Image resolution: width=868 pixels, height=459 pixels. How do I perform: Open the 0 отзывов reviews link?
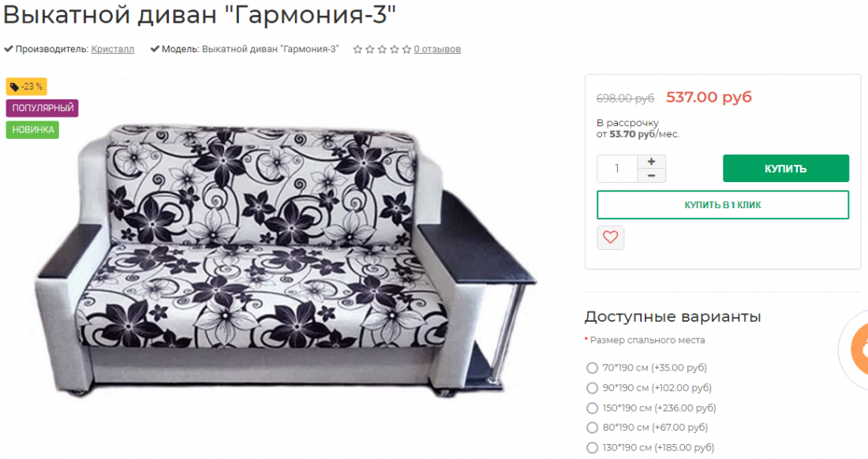[x=437, y=49]
